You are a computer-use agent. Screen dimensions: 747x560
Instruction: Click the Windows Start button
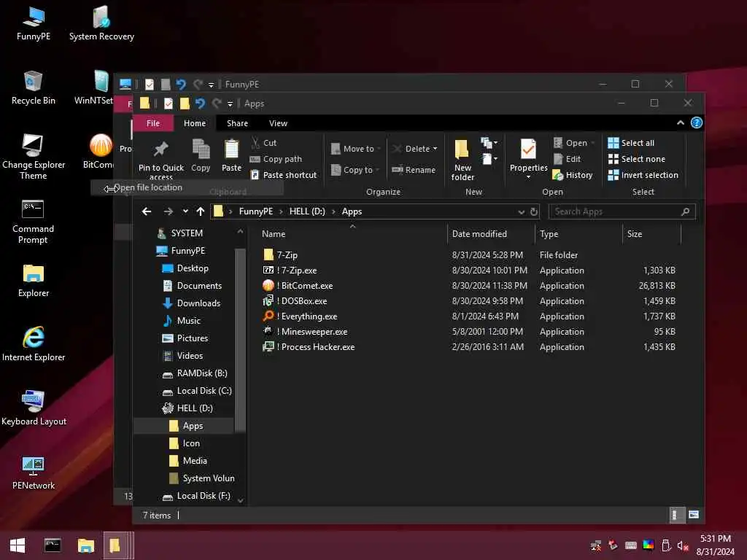(18, 545)
